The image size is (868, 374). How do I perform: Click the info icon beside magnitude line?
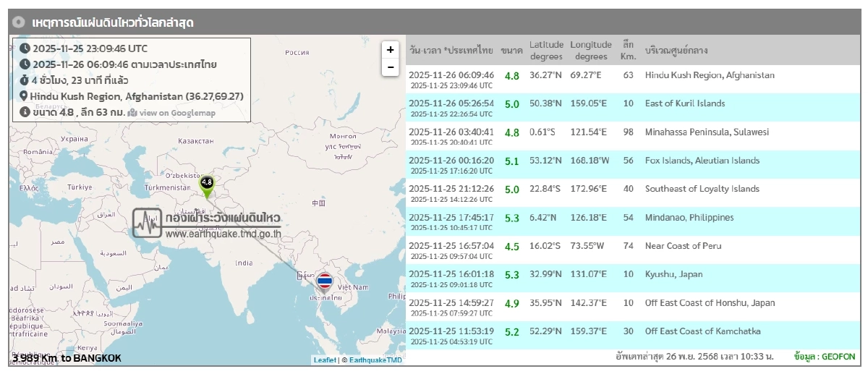click(x=25, y=112)
